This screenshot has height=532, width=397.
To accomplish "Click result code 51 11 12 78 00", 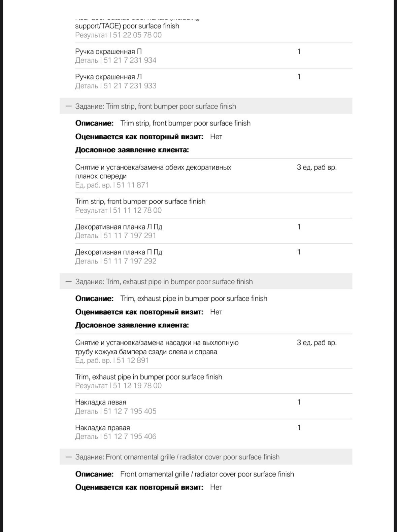I will tap(137, 210).
